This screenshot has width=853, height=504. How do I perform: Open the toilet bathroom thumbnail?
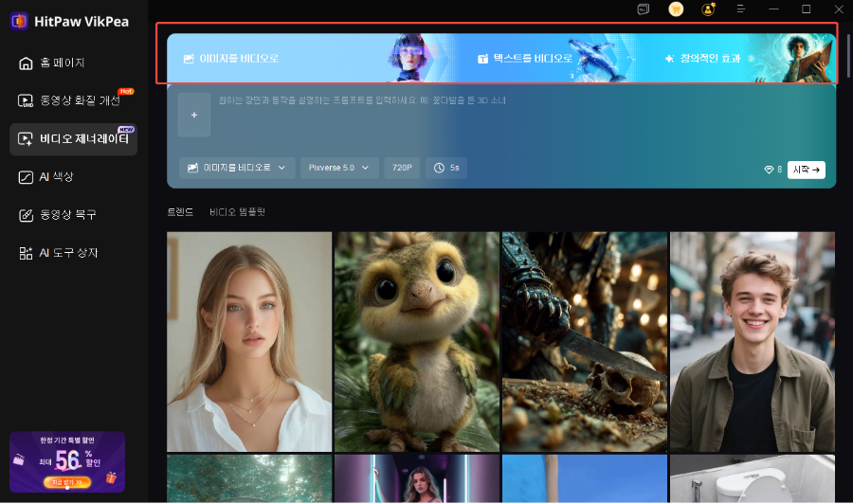pos(753,478)
